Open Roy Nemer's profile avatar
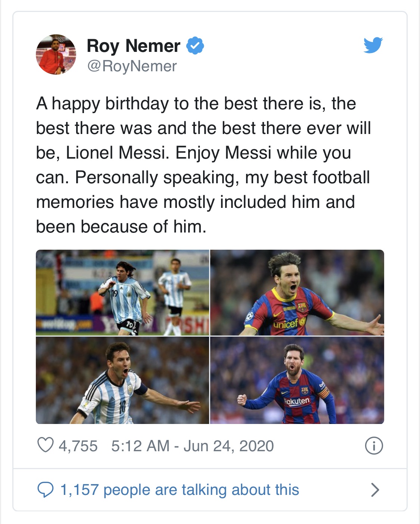 coord(56,54)
